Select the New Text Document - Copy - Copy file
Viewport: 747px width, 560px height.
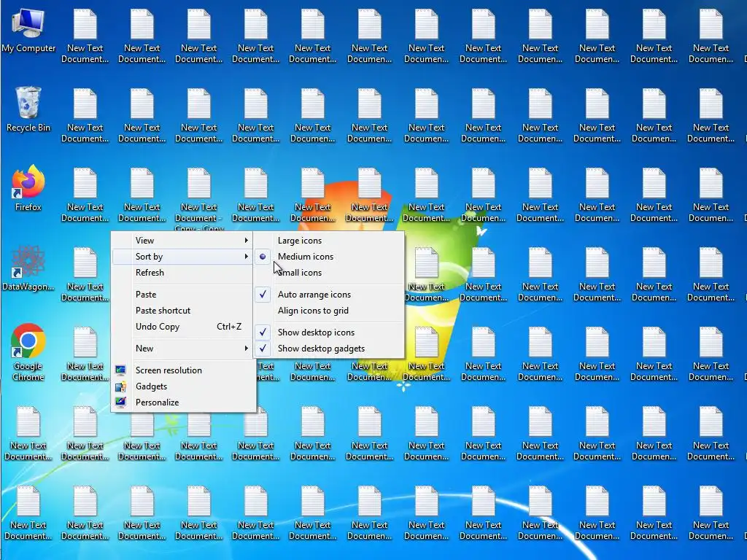point(198,199)
